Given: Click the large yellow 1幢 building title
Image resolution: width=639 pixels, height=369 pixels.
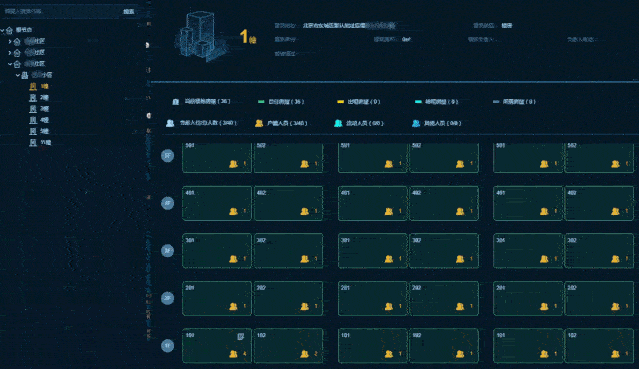Looking at the screenshot, I should (247, 37).
